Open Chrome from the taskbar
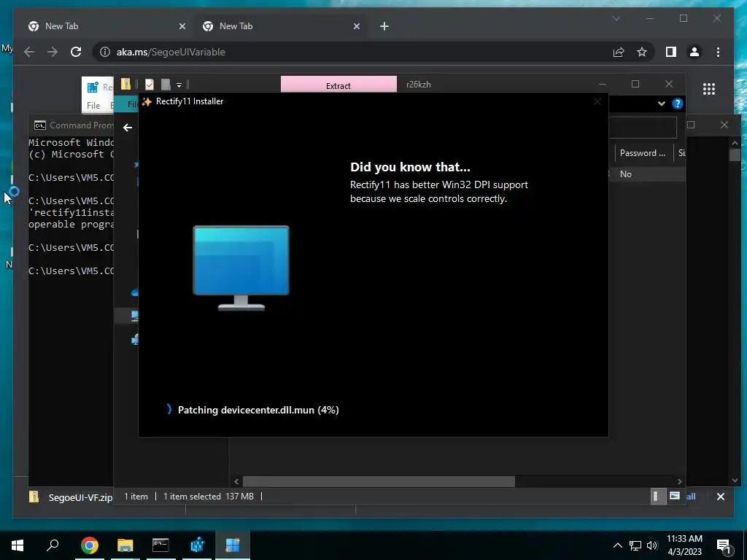 (x=89, y=545)
